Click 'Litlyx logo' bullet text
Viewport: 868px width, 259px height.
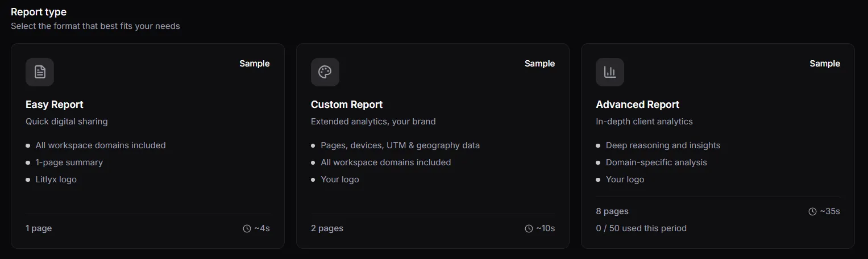(x=56, y=179)
